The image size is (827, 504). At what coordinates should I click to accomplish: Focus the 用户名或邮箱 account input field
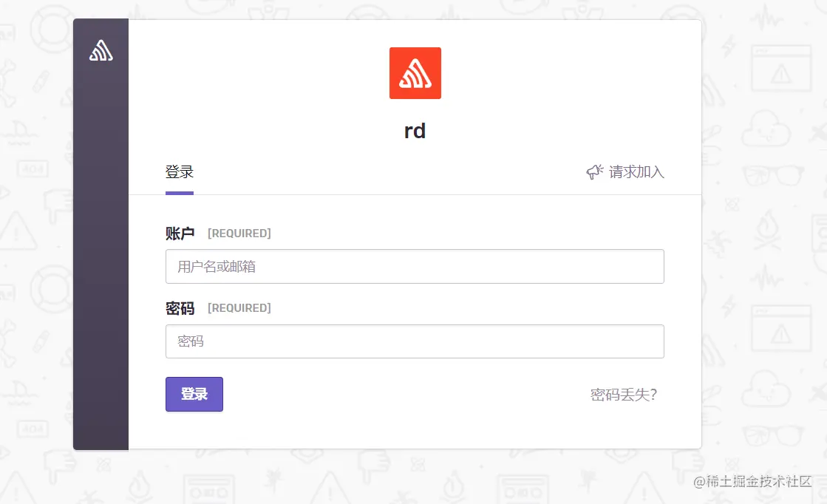pyautogui.click(x=415, y=266)
